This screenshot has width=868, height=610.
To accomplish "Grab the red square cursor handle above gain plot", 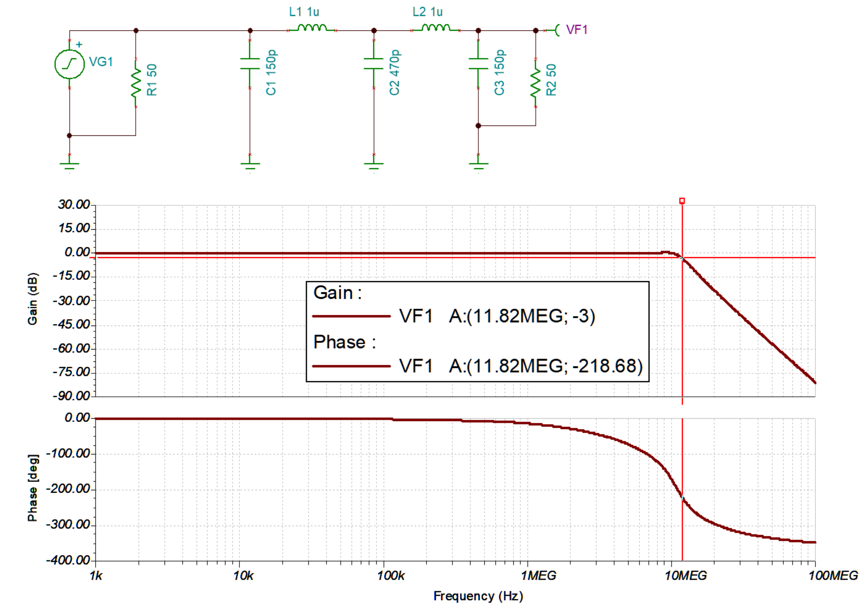I will (682, 201).
